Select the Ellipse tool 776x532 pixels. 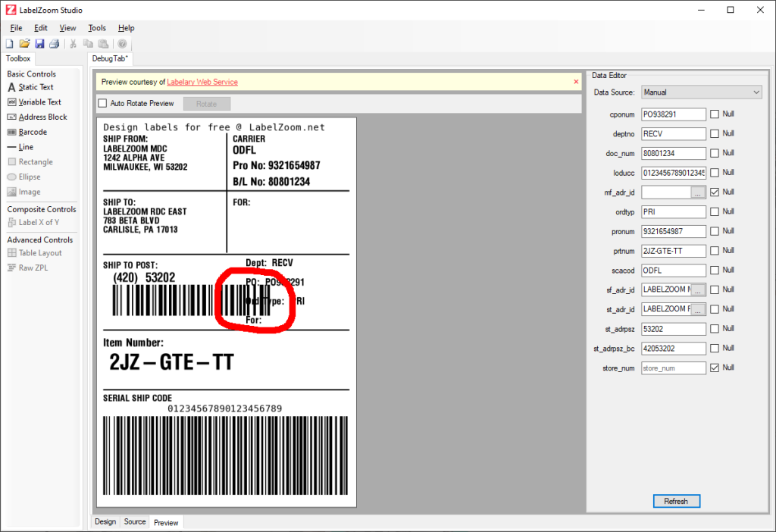(x=23, y=177)
